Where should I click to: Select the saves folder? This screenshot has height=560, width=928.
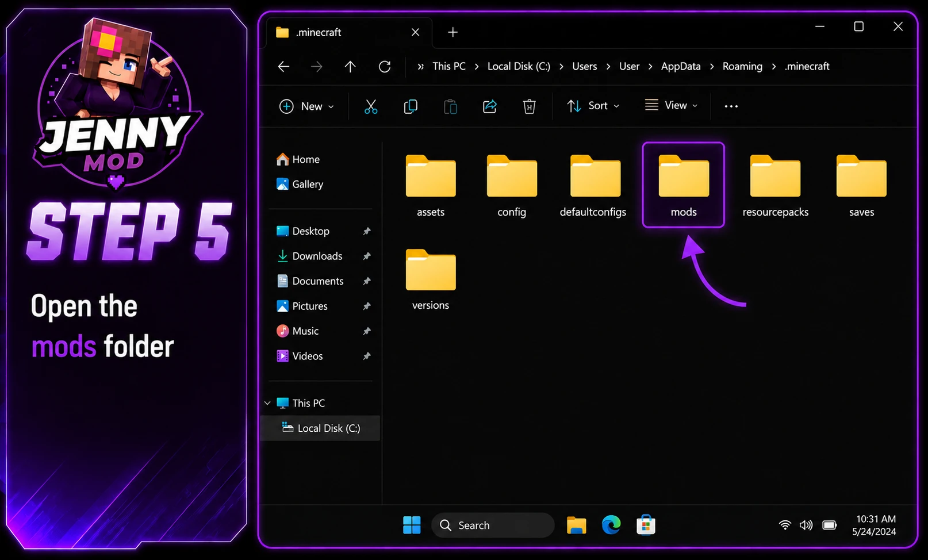(x=861, y=186)
